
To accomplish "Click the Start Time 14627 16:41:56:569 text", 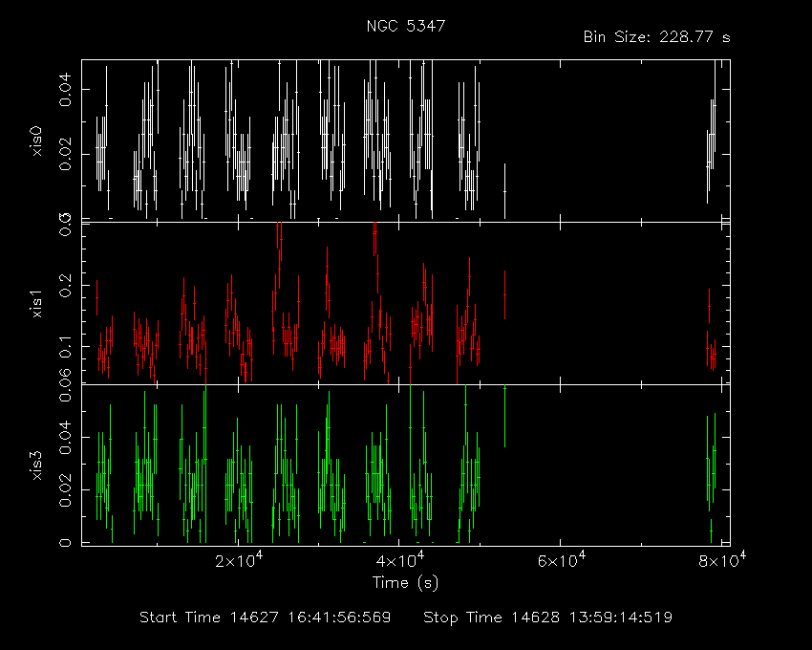I will 266,617.
